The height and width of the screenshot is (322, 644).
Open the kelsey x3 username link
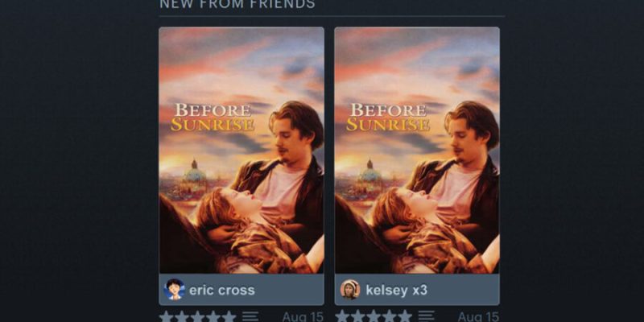click(x=396, y=290)
